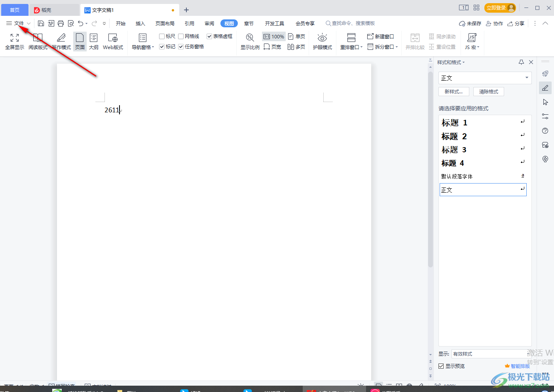Toggle the Ruler (标尺) checkbox

click(162, 36)
